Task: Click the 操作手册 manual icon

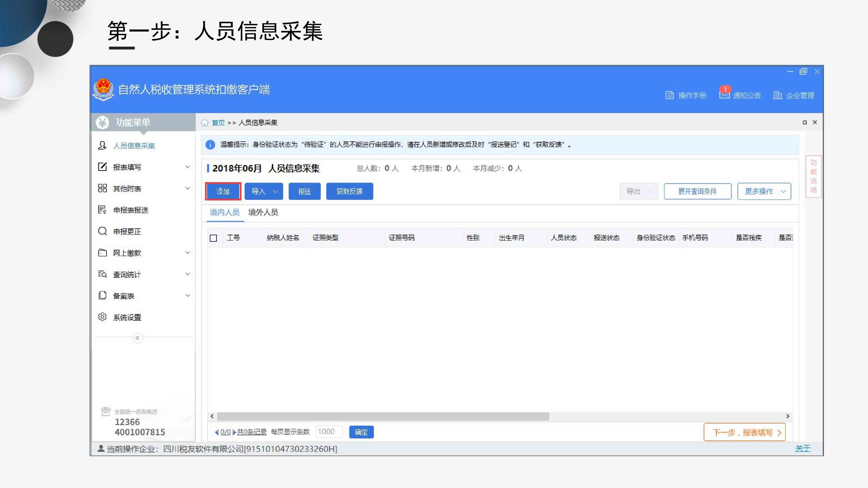Action: point(669,95)
